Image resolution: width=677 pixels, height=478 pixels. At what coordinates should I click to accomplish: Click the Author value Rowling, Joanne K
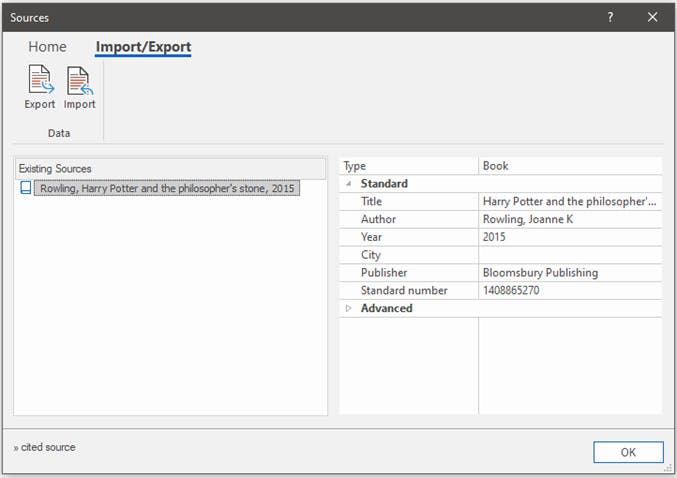click(570, 219)
